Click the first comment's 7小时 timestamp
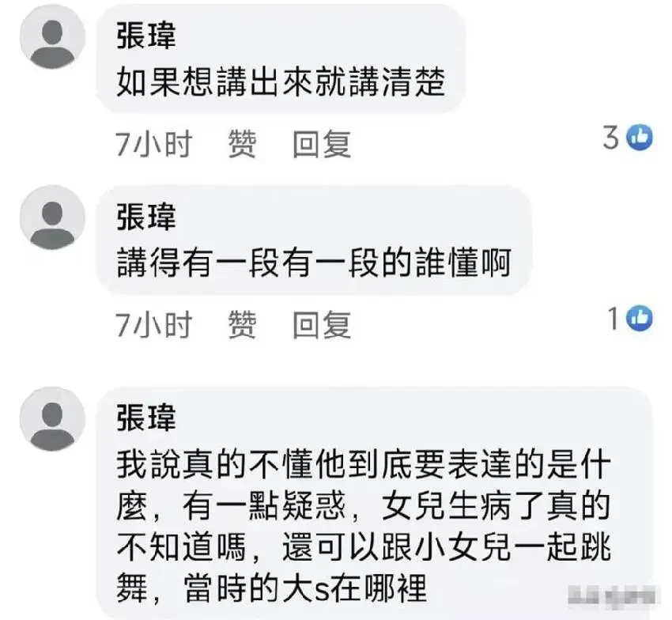This screenshot has width=672, height=620. click(154, 144)
